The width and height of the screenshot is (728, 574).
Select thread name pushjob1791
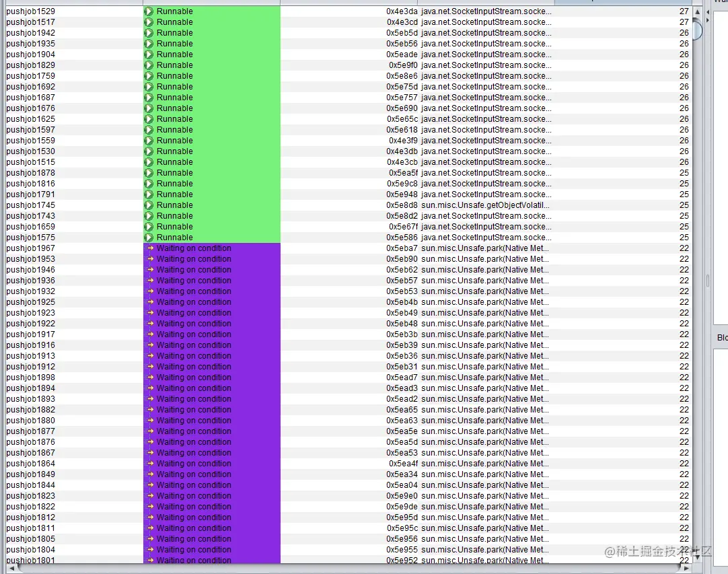(x=31, y=194)
